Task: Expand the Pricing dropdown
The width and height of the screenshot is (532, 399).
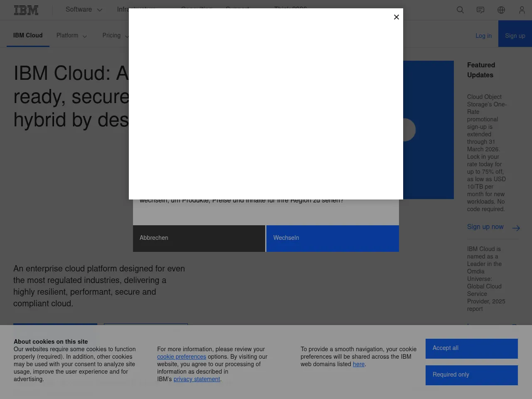Action: pos(116,36)
